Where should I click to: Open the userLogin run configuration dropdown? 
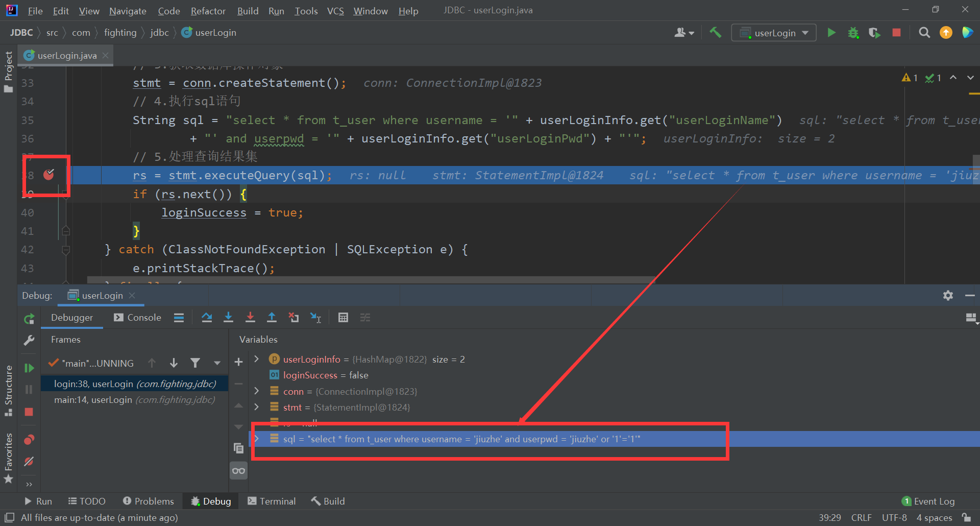point(774,33)
